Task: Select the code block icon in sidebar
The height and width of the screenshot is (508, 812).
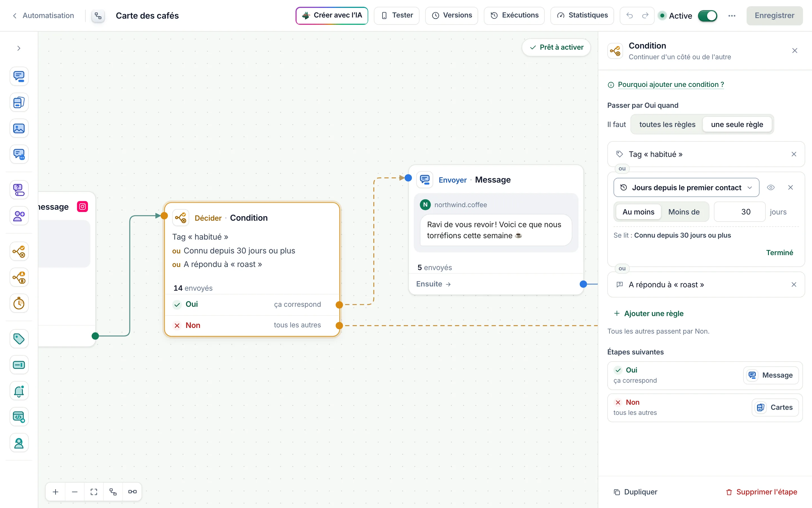Action: (19, 417)
